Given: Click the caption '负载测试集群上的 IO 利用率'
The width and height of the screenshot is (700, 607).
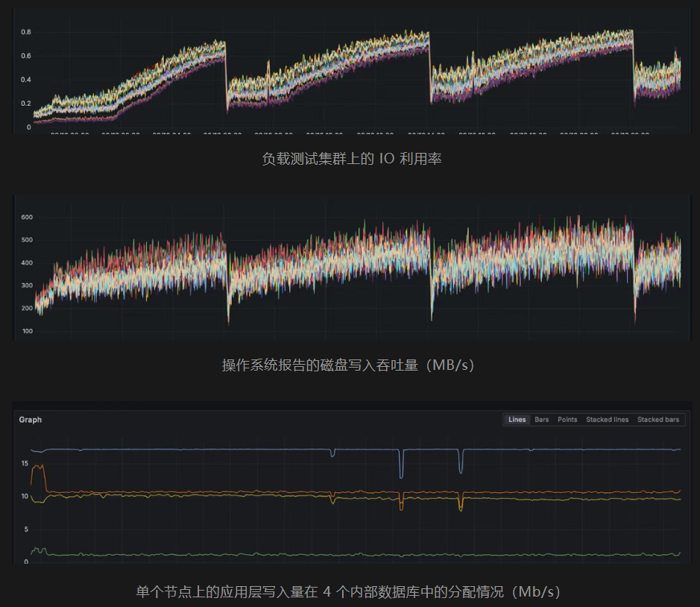Looking at the screenshot, I should [x=351, y=159].
